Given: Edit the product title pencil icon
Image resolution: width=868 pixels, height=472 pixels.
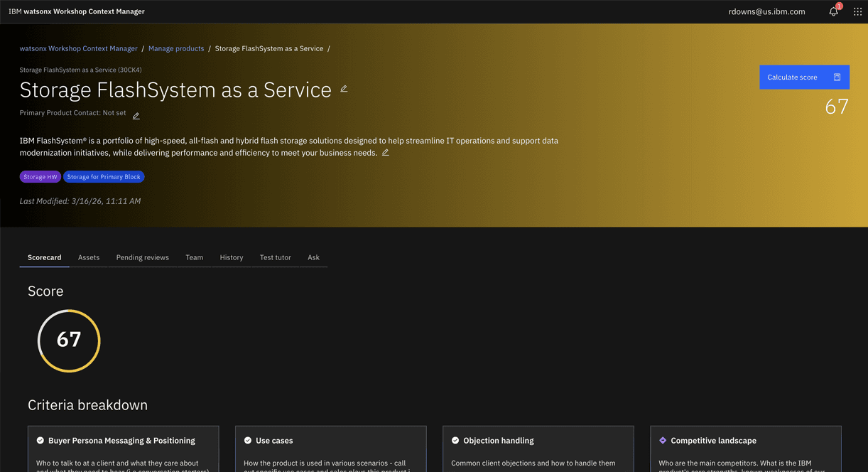Looking at the screenshot, I should tap(344, 89).
